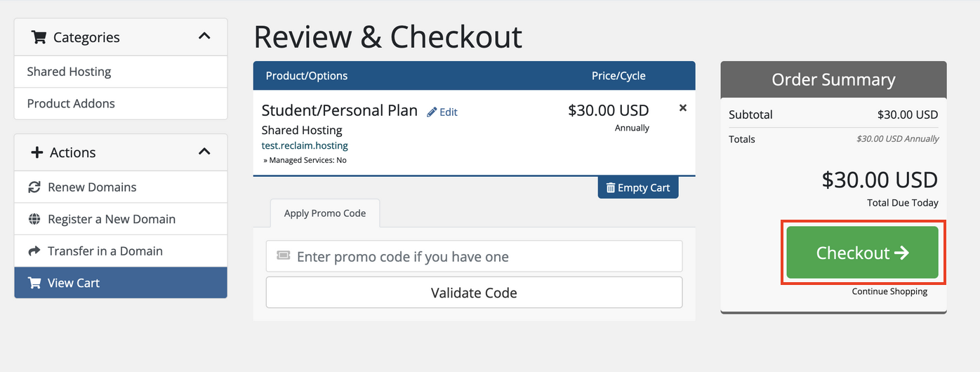Click the green Checkout button
Image resolution: width=980 pixels, height=372 pixels.
tap(862, 253)
